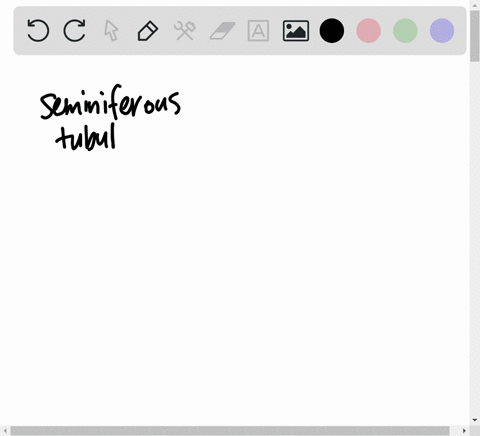Click the handwritten word tubul

point(86,137)
